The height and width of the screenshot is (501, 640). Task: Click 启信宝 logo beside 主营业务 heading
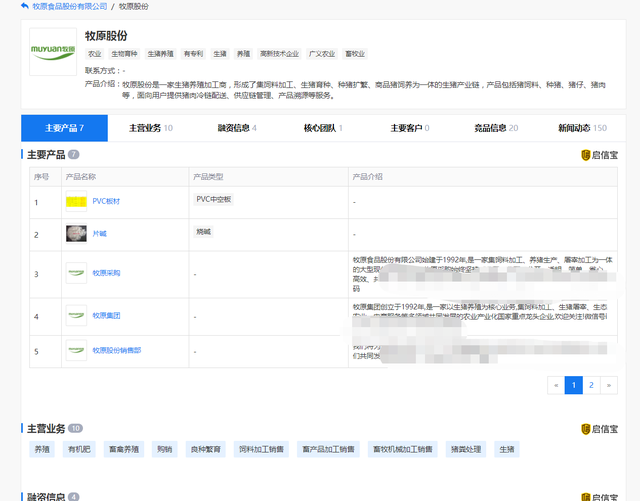point(599,429)
